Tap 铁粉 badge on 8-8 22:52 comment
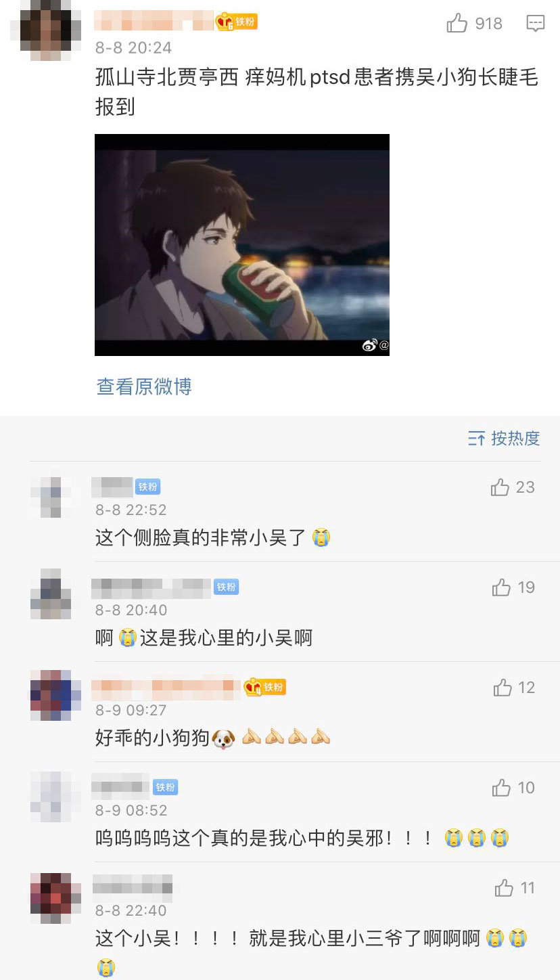The width and height of the screenshot is (560, 980). click(147, 487)
